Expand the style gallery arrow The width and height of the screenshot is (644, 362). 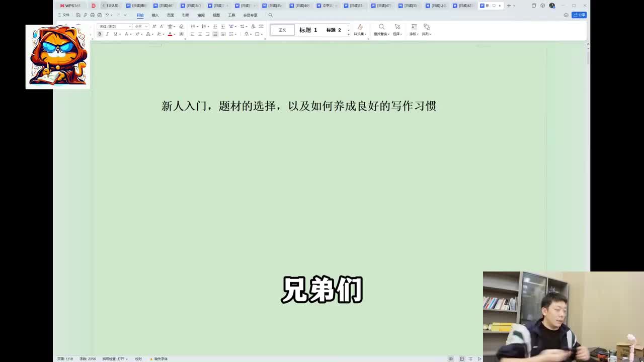point(349,34)
